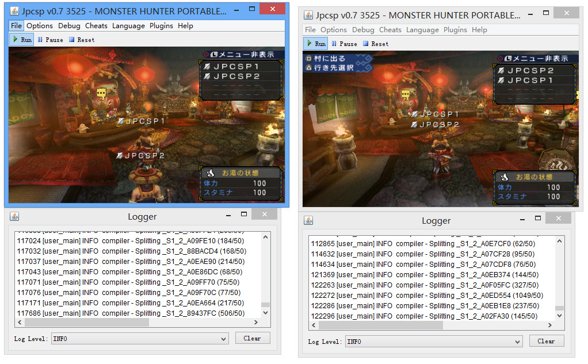Open Language menu in left Jpcsp window
This screenshot has height=364, width=588.
point(128,26)
